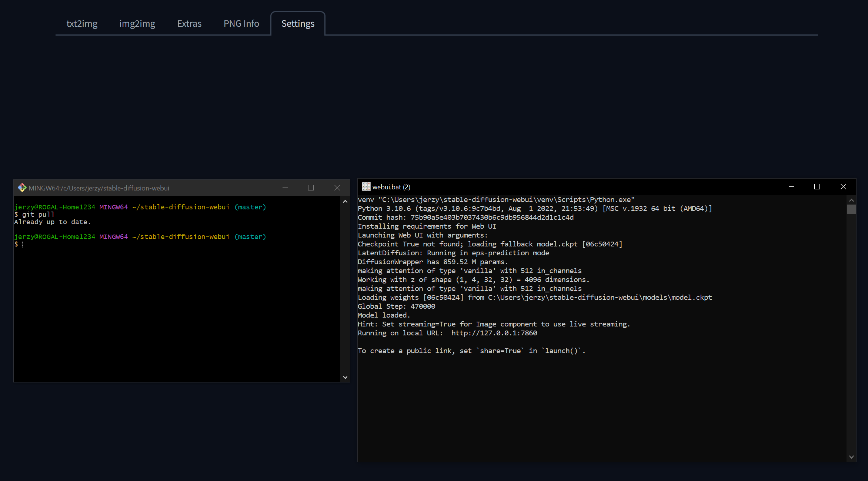Minimize the webui.bat console window
868x481 pixels.
click(x=791, y=186)
